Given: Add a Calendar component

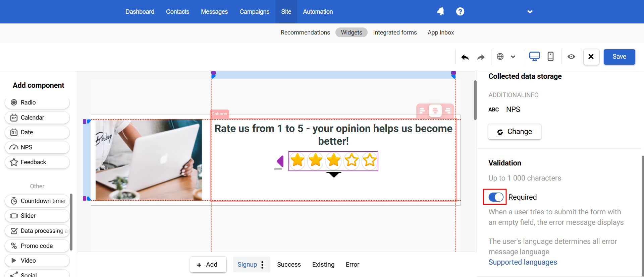Looking at the screenshot, I should 37,118.
